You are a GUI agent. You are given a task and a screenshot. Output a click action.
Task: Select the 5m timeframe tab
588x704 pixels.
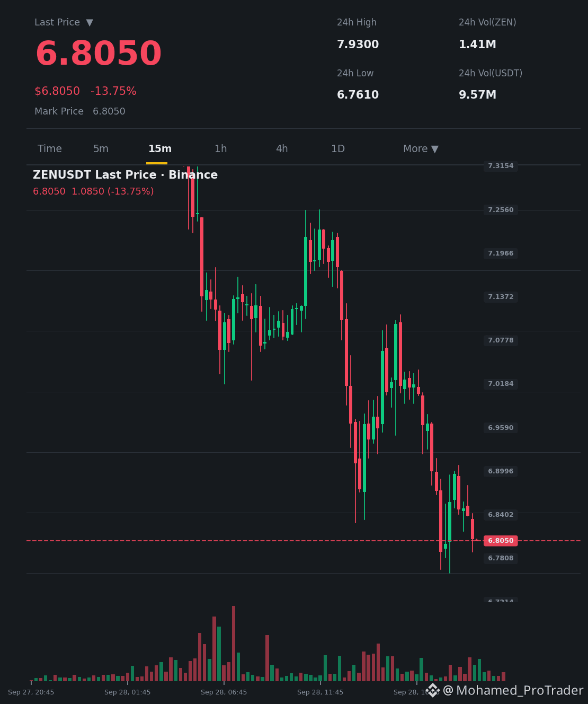click(101, 149)
